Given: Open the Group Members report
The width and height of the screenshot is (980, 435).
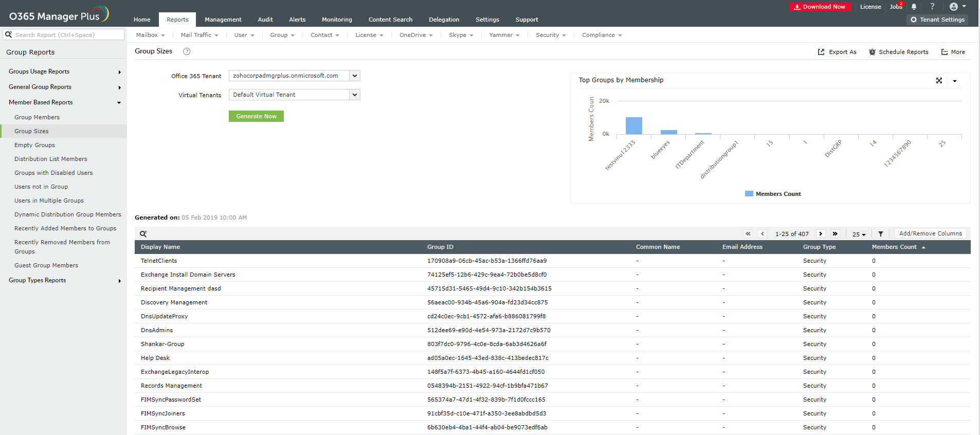Looking at the screenshot, I should (37, 117).
